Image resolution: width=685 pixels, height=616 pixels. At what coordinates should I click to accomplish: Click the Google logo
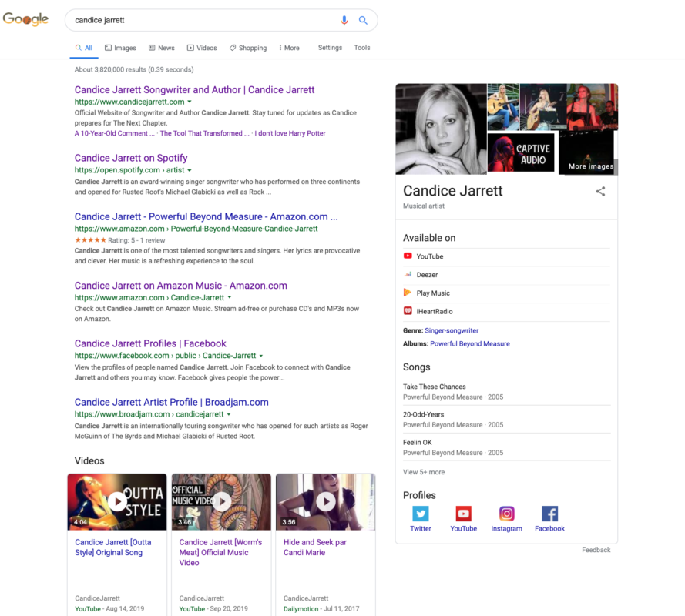click(x=25, y=20)
